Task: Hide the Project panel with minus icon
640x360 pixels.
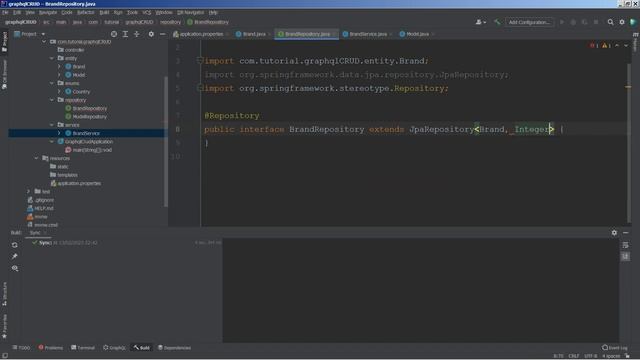Action: [162, 34]
